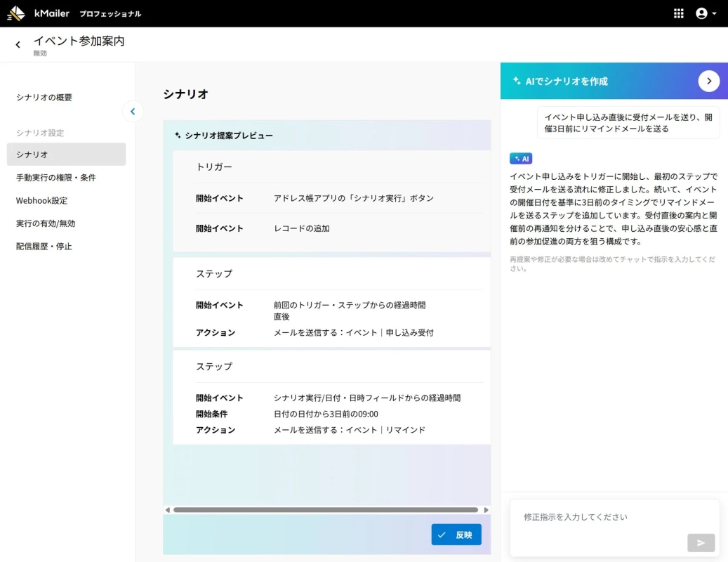The width and height of the screenshot is (728, 562).
Task: Click the account profile icon
Action: (700, 13)
